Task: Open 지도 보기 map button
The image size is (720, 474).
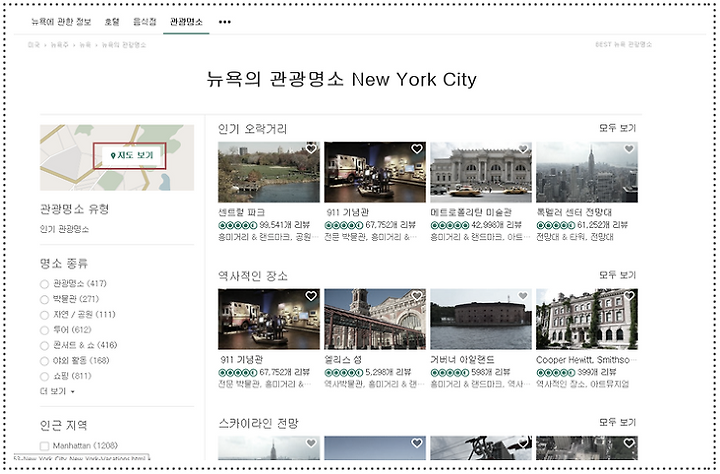Action: (132, 155)
